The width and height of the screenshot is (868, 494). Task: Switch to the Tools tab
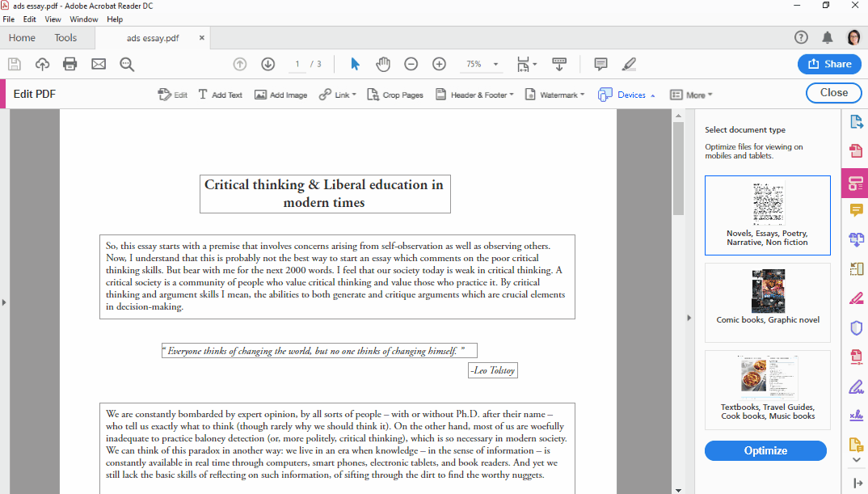click(65, 38)
